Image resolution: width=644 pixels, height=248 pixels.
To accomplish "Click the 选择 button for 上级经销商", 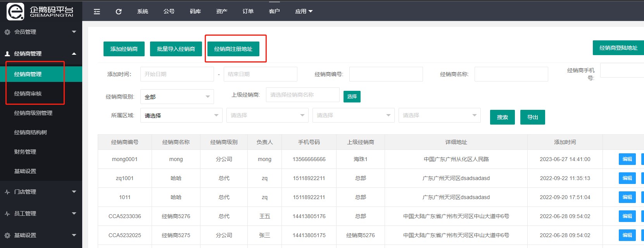I will point(352,97).
